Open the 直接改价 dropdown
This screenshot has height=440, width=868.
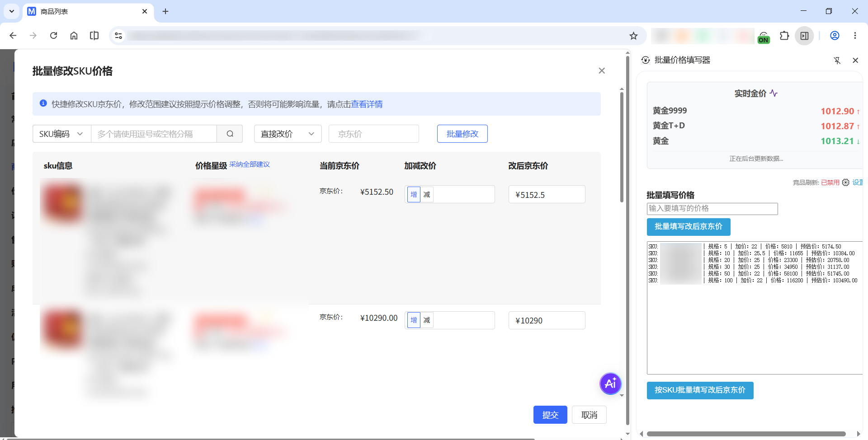(288, 134)
